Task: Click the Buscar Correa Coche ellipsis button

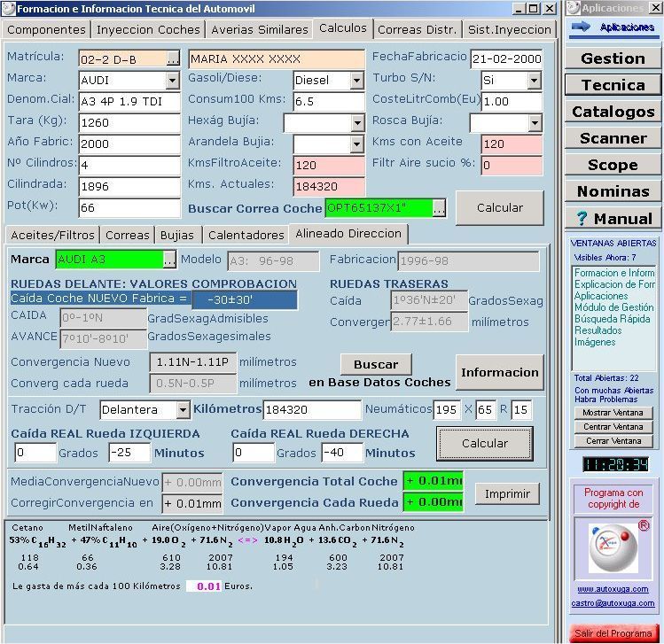Action: (x=439, y=208)
